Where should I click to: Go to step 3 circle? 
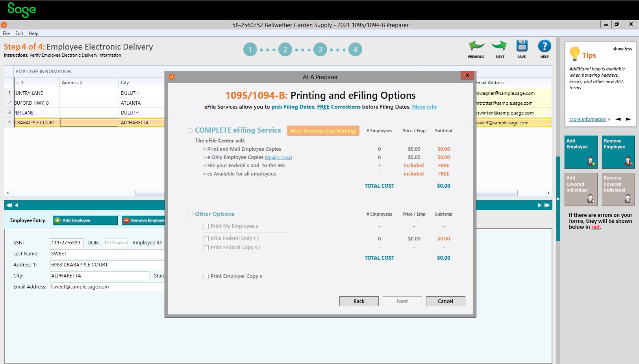click(320, 50)
